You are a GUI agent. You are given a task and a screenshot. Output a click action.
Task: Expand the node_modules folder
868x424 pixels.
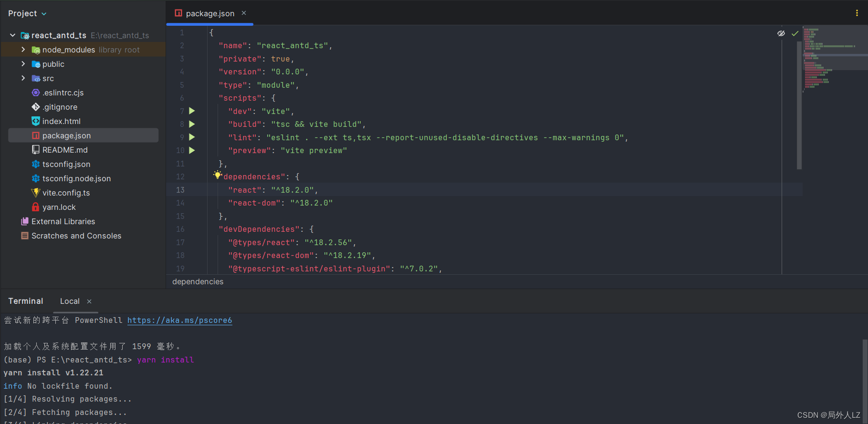(x=23, y=50)
